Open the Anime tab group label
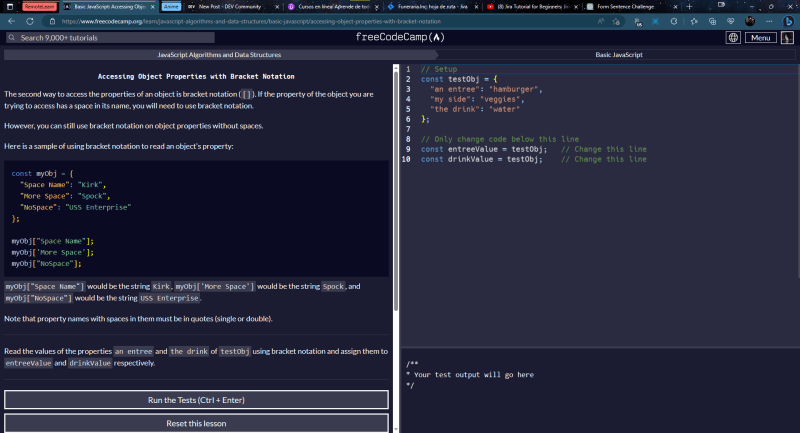 click(x=171, y=7)
